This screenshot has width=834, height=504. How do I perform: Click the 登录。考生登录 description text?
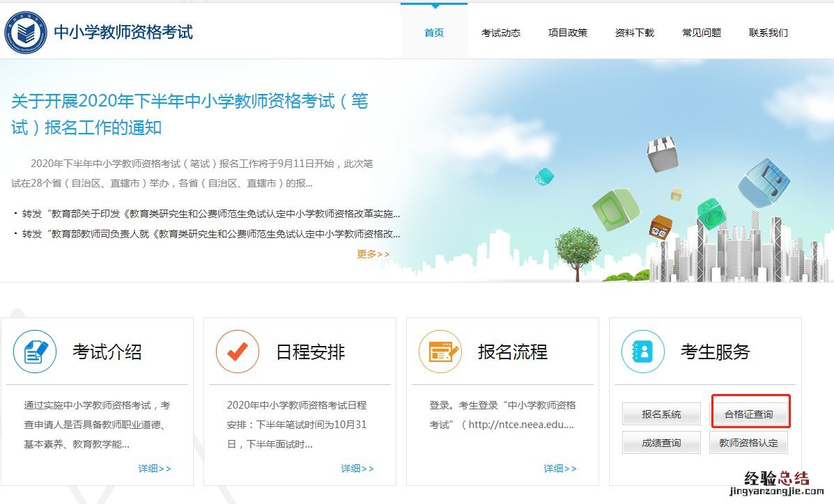click(x=502, y=415)
